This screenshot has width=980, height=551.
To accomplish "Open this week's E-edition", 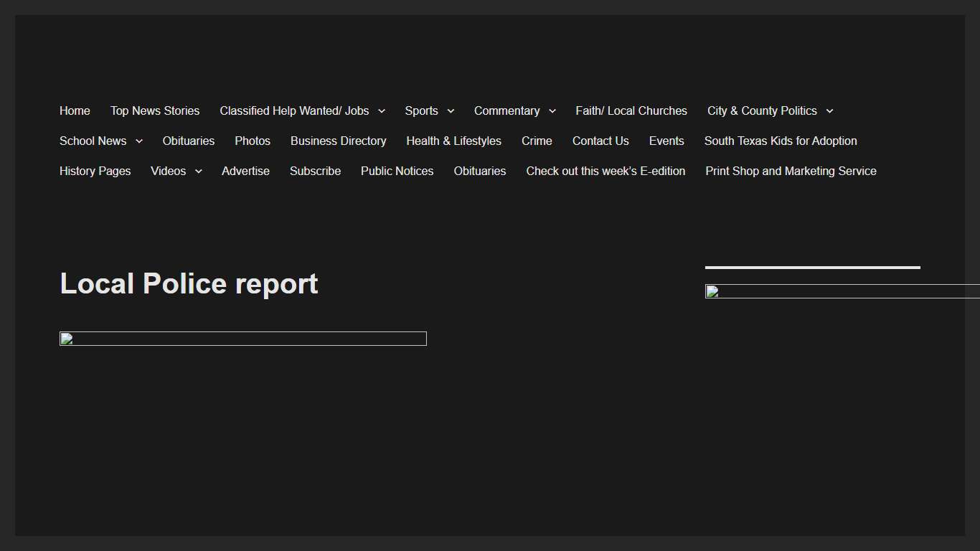I will point(606,171).
